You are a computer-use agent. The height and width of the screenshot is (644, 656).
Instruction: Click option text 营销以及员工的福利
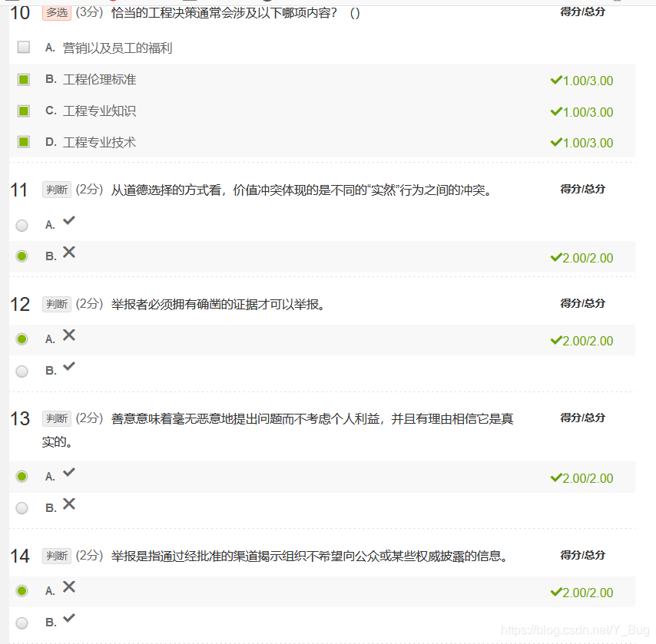118,48
